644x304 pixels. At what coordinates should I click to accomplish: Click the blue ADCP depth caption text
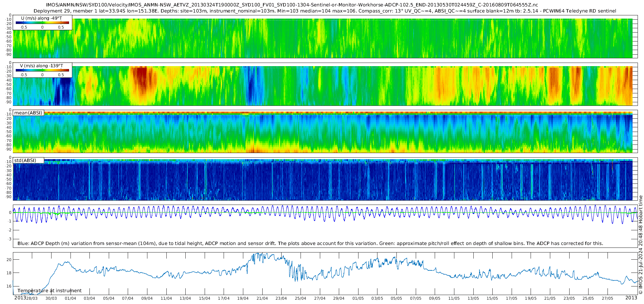(x=310, y=243)
